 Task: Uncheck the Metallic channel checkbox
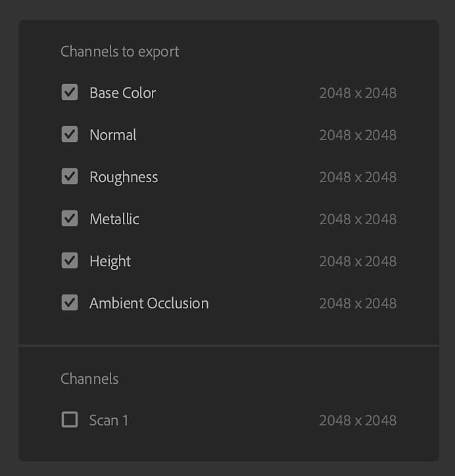pos(70,219)
